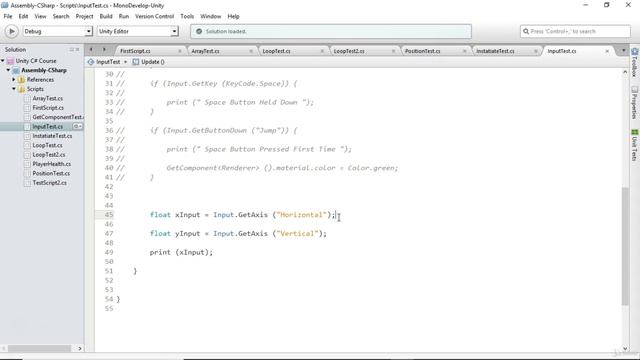Open the Edit menu

23,16
